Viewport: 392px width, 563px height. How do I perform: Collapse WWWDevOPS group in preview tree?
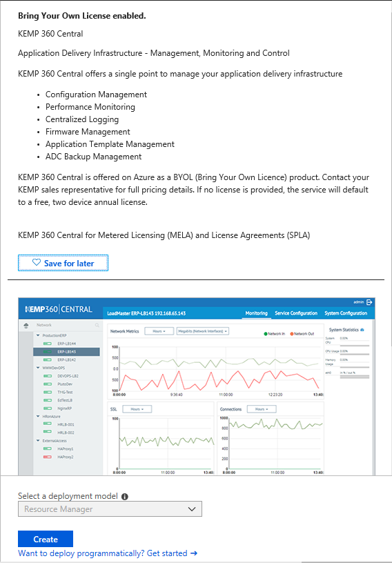coord(38,368)
